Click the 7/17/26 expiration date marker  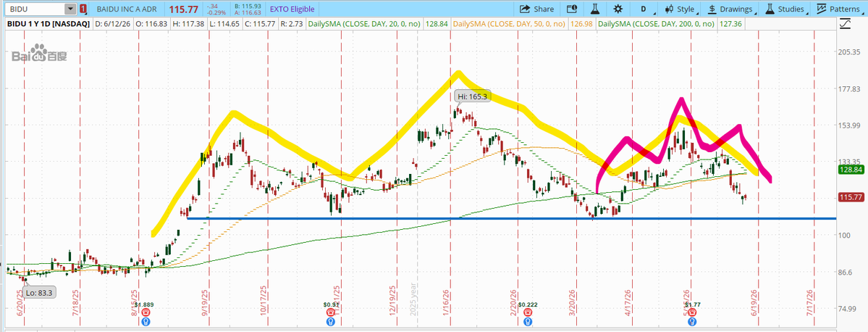tap(810, 302)
